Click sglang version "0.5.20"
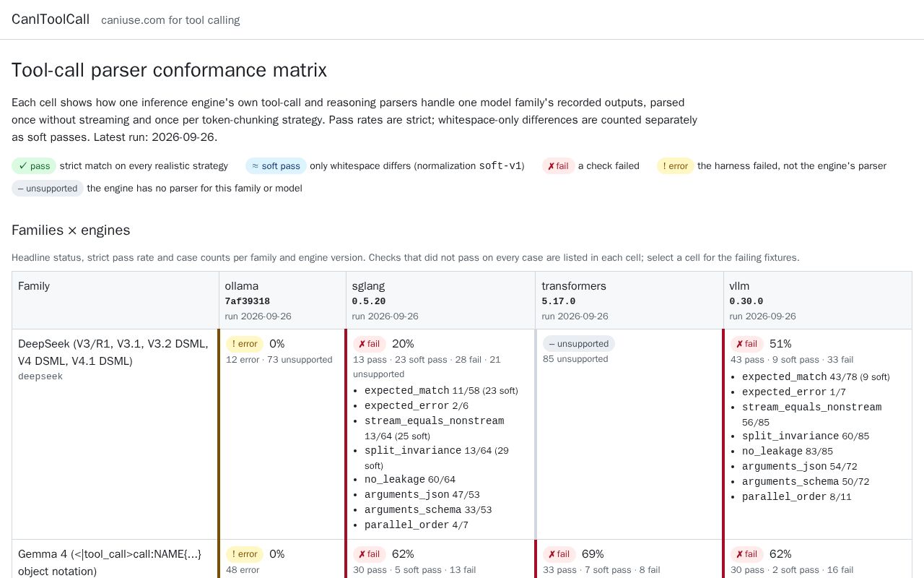 (369, 301)
